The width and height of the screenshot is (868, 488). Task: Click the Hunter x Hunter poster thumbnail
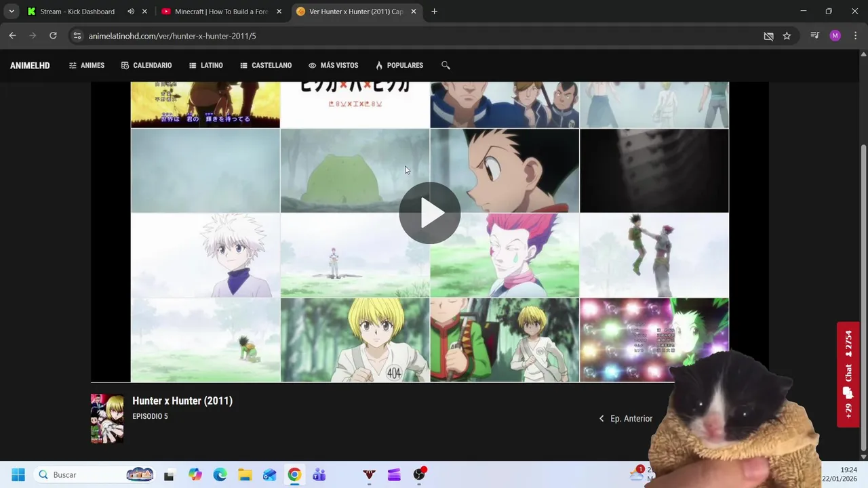coord(107,418)
